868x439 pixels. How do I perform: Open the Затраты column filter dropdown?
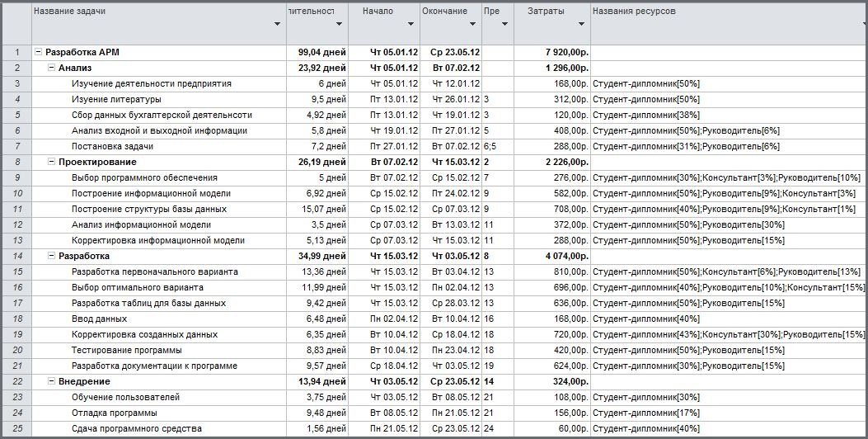point(581,24)
